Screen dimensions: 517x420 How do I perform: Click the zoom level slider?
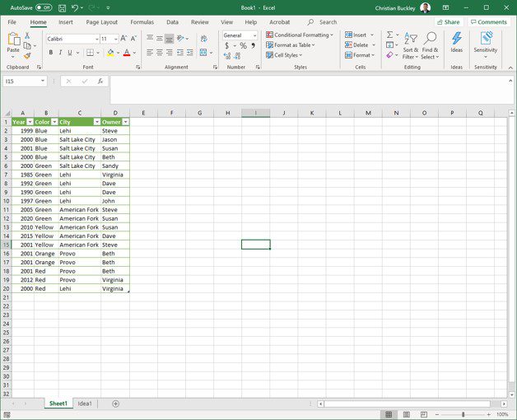point(463,414)
